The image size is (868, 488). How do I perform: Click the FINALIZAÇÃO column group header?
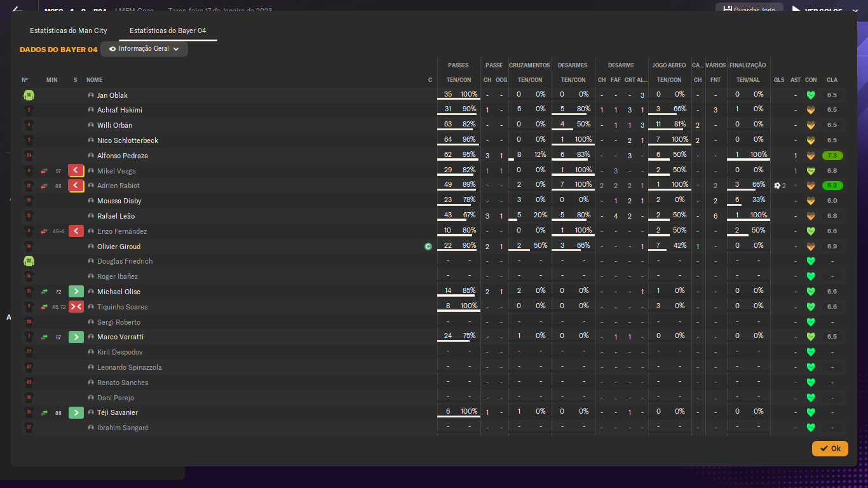tap(747, 65)
